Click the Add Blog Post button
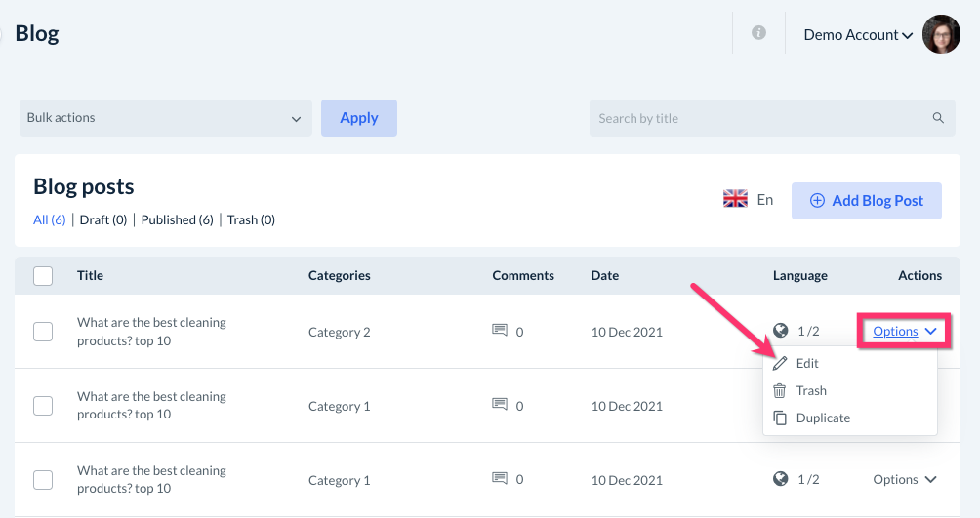Image resolution: width=980 pixels, height=518 pixels. pos(866,201)
